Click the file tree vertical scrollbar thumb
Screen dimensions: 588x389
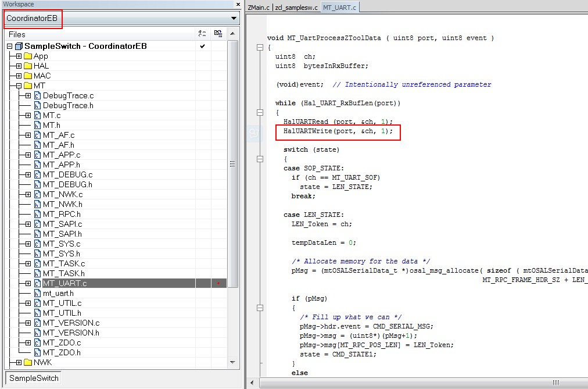pyautogui.click(x=233, y=164)
